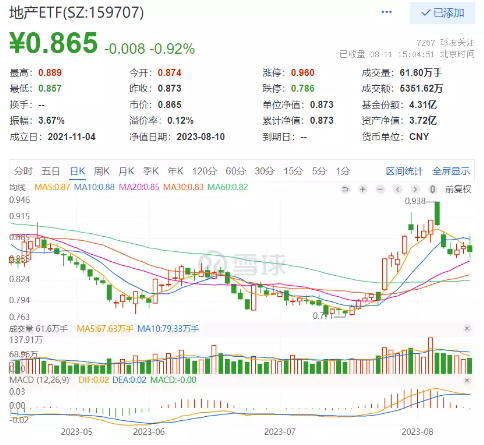This screenshot has height=445, width=484.
Task: Click the MA10:0.88 legend entry
Action: click(94, 187)
